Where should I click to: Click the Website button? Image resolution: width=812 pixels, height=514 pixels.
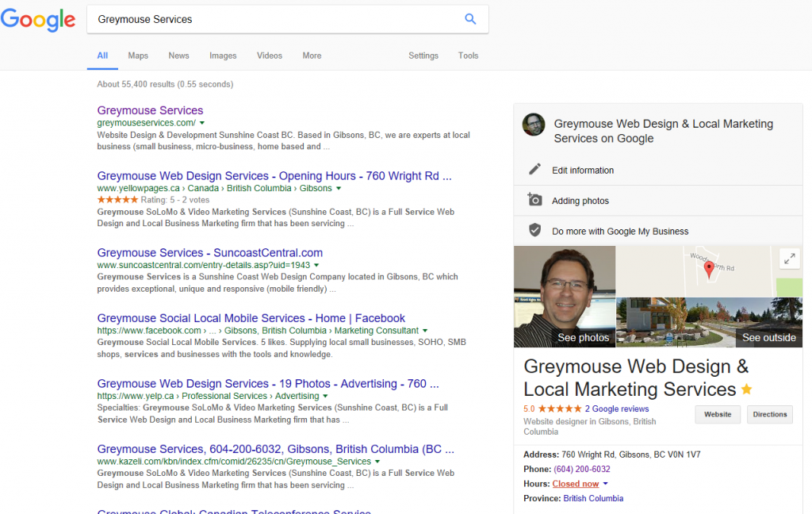click(718, 415)
